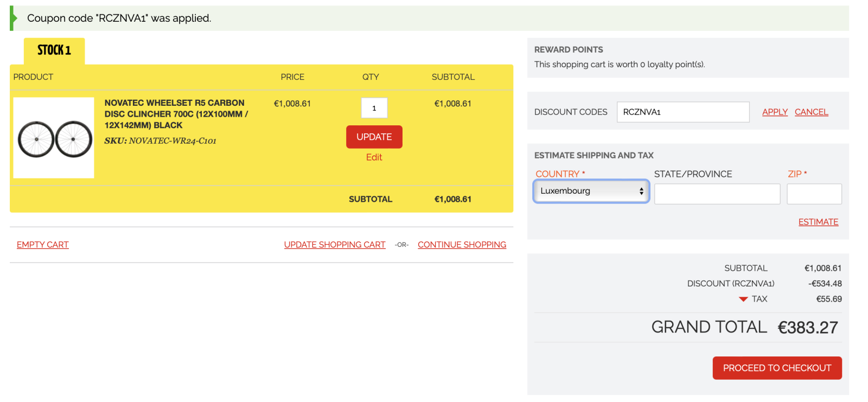Click the tax amount €55.69

pos(829,299)
